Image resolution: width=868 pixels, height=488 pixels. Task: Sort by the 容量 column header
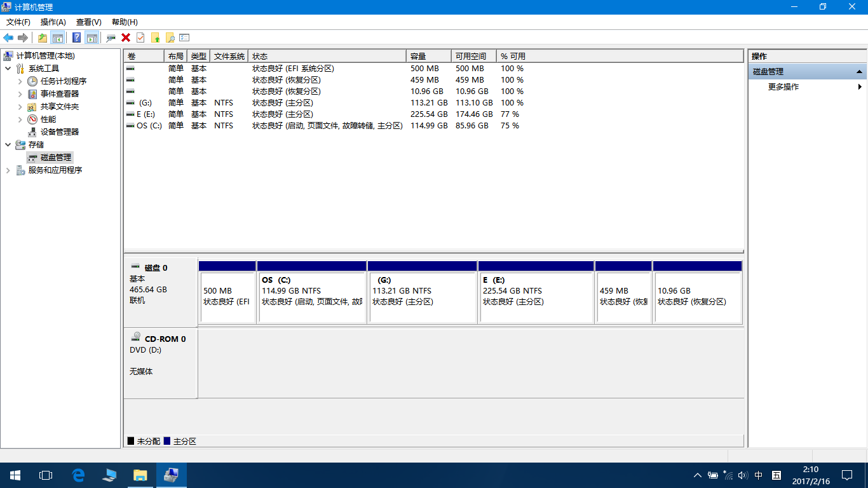429,57
